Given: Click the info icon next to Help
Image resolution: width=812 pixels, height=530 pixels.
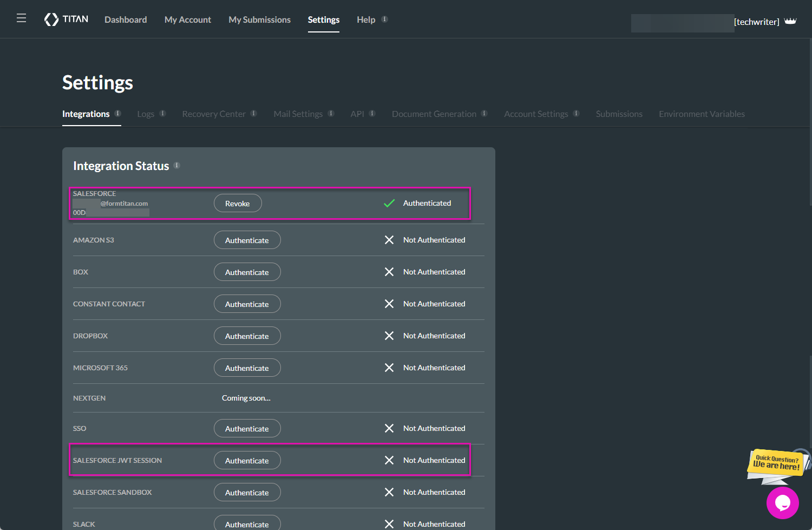Looking at the screenshot, I should coord(385,18).
